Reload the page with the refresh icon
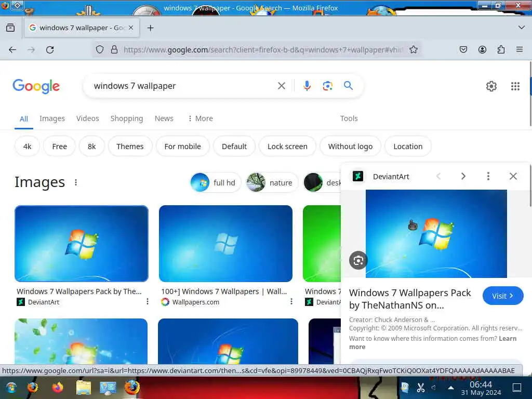The image size is (532, 399). [x=50, y=50]
